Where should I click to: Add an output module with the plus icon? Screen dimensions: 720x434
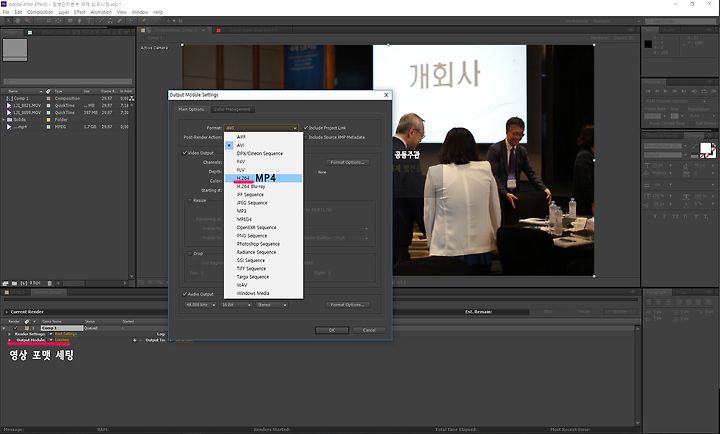tap(135, 340)
